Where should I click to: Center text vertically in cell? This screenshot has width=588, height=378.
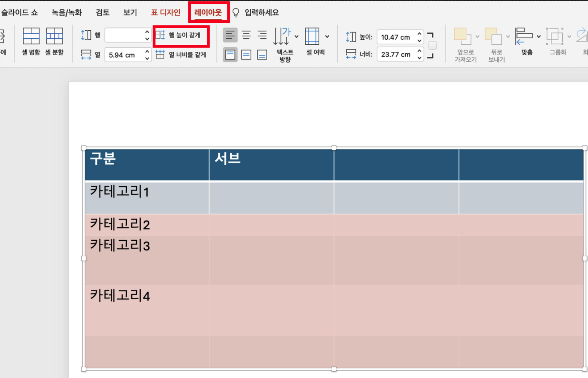pos(246,55)
